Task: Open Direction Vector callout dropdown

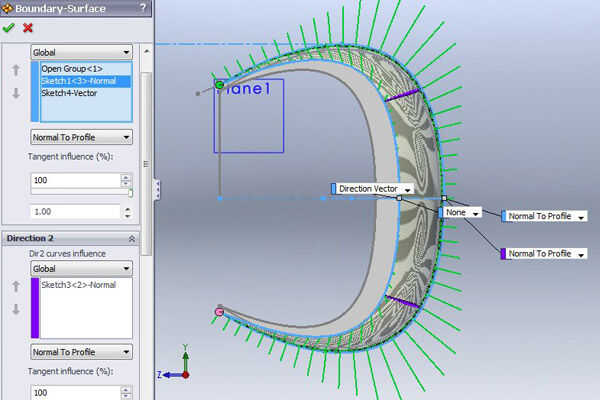Action: point(408,189)
